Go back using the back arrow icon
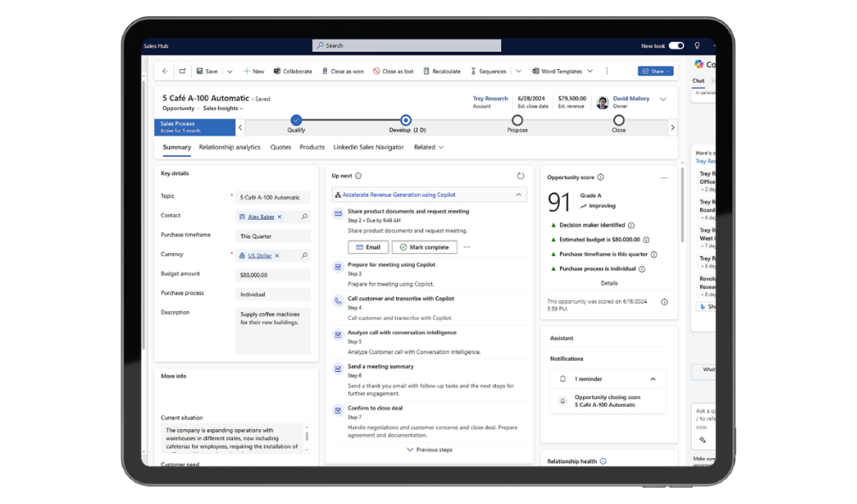The width and height of the screenshot is (857, 504). click(x=166, y=72)
